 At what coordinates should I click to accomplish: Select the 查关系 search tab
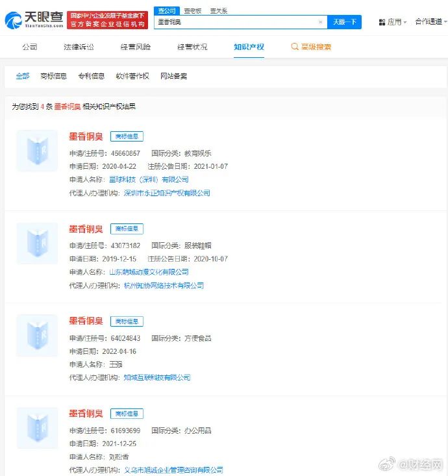[219, 11]
